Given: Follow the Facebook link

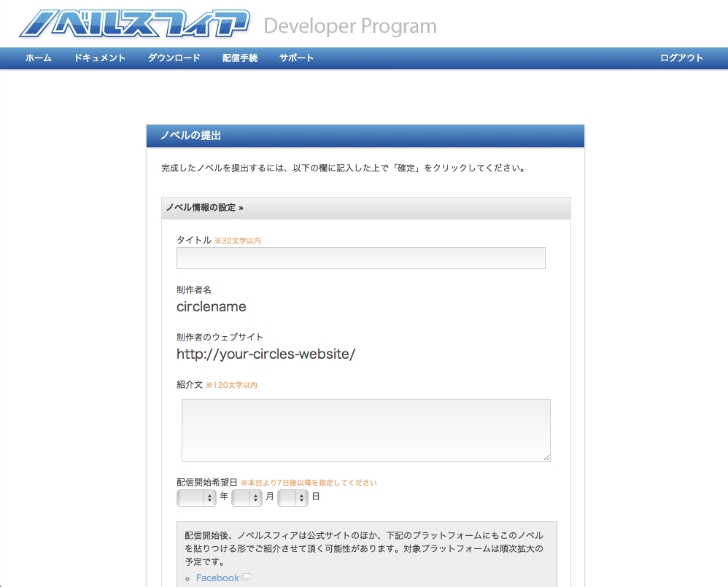Looking at the screenshot, I should pos(217,578).
